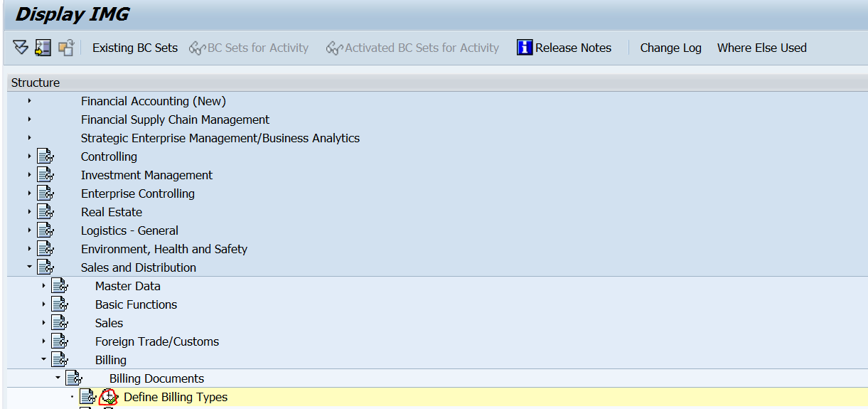Select Sales and Distribution row text
The image size is (868, 409).
point(139,267)
